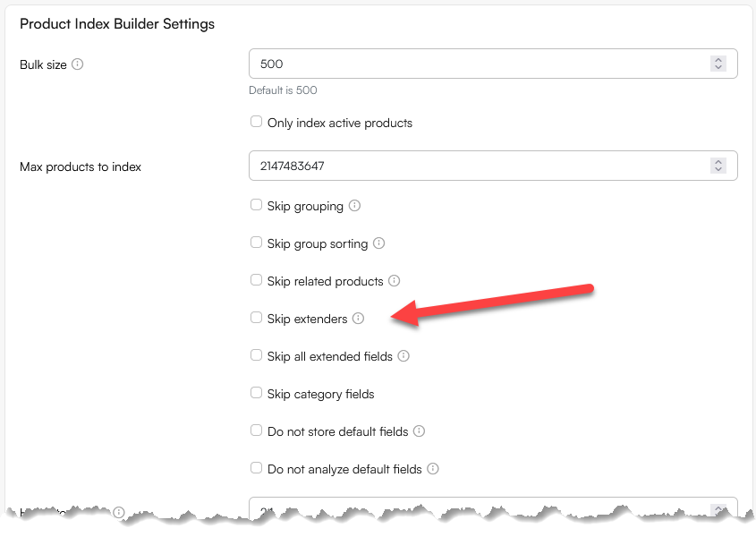
Task: Enable Do not analyze default fields
Action: pyautogui.click(x=257, y=469)
